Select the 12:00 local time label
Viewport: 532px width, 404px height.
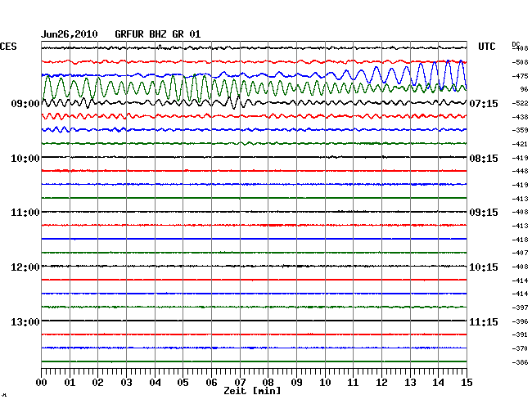[x=25, y=267]
